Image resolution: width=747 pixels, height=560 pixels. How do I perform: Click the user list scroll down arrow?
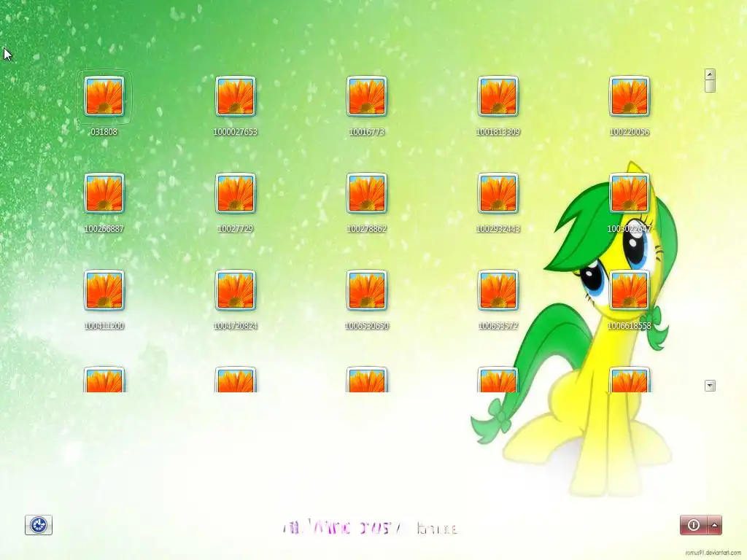(710, 386)
